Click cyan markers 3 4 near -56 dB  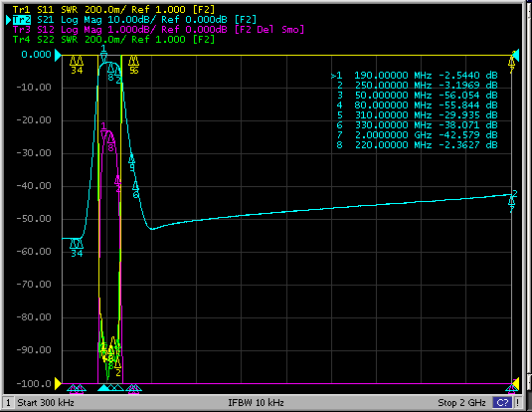pyautogui.click(x=77, y=248)
